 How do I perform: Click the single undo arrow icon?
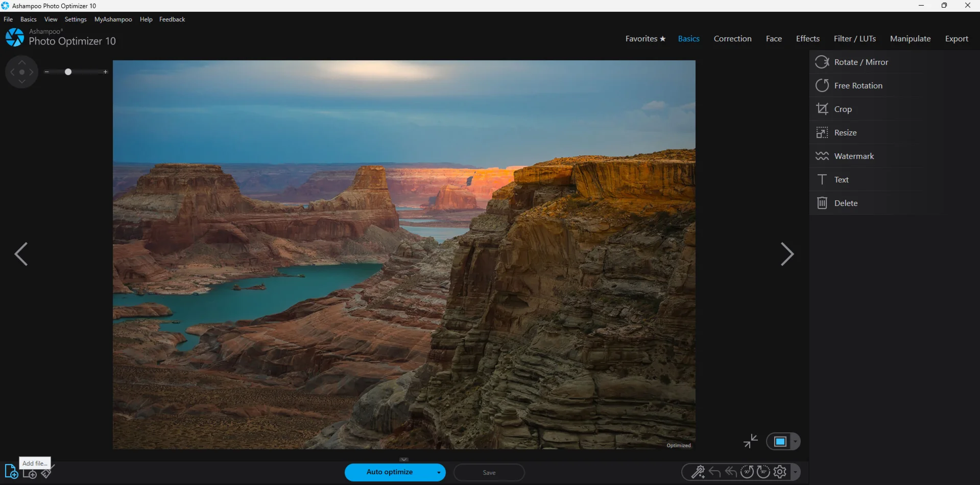(714, 472)
